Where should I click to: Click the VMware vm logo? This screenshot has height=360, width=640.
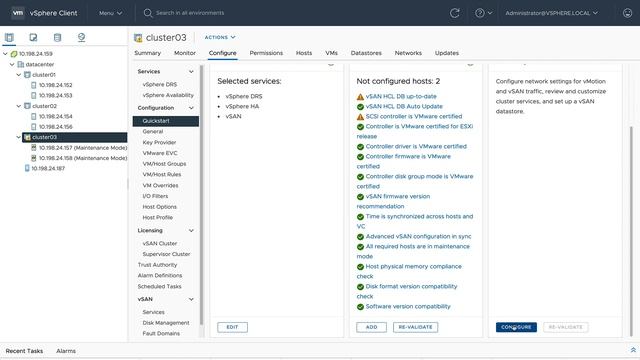tap(18, 13)
